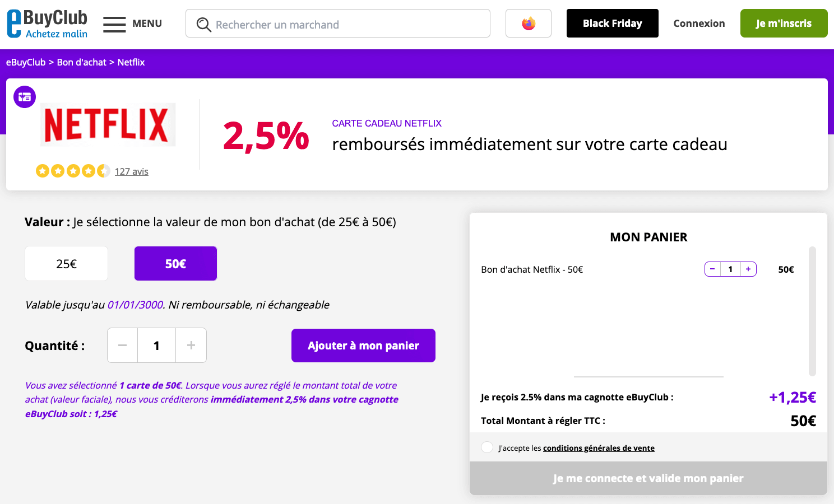Accept the conditions générales de vente checkbox
834x504 pixels.
[487, 447]
